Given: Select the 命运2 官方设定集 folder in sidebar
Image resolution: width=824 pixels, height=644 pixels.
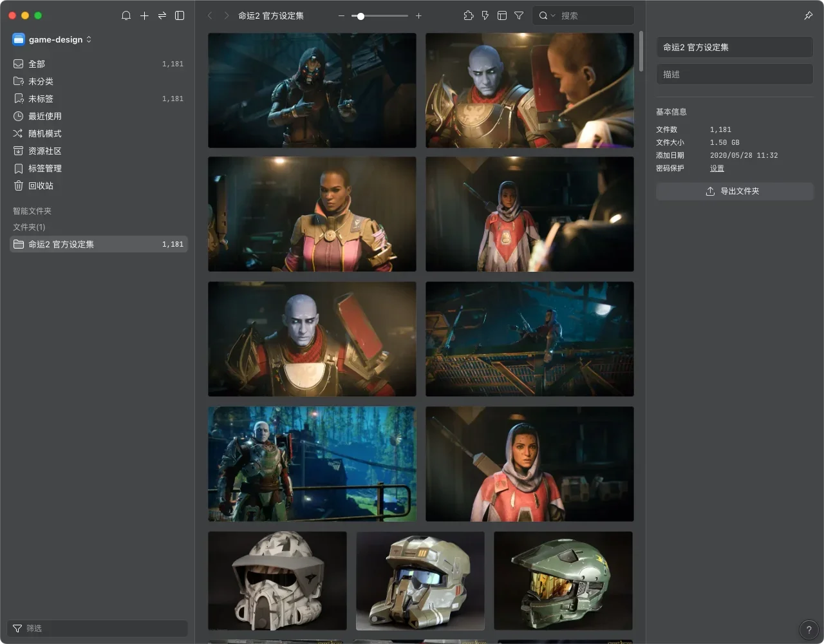Looking at the screenshot, I should (98, 244).
